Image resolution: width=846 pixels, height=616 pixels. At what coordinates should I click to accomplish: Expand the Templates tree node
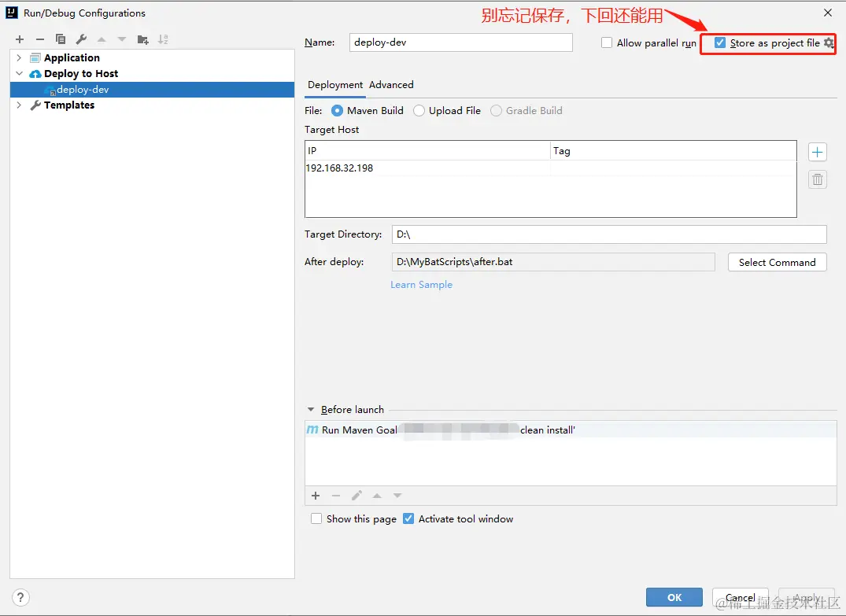coord(19,105)
